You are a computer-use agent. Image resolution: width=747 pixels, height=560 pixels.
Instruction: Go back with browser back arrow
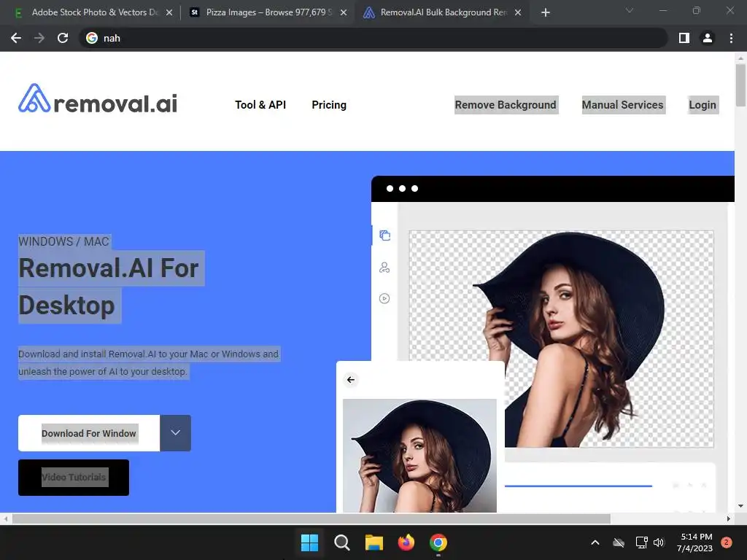point(16,38)
